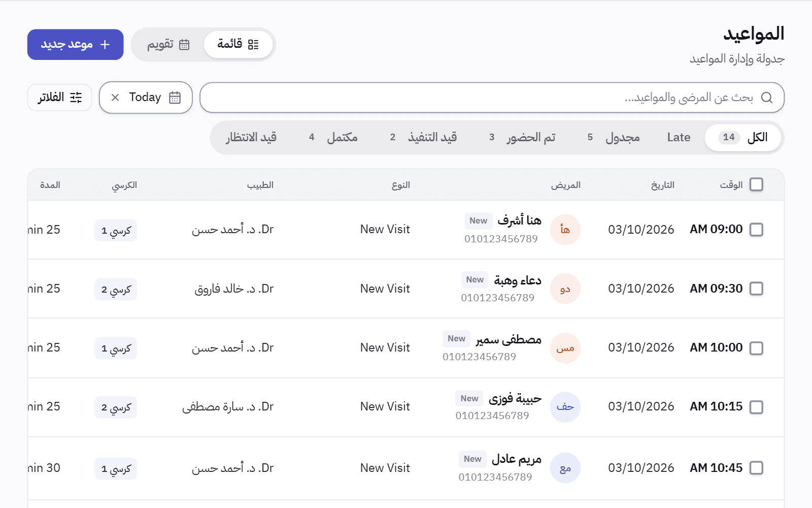The height and width of the screenshot is (508, 812).
Task: Click كرسي 2 badge in دعاء وهبة row
Action: (x=116, y=290)
